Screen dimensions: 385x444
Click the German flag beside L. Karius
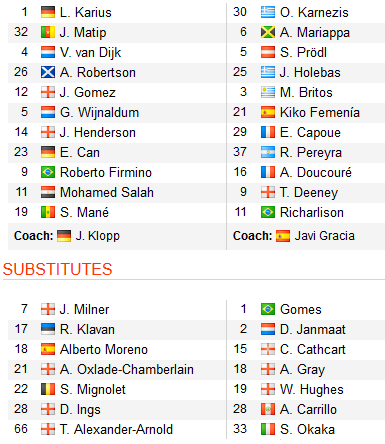point(48,12)
